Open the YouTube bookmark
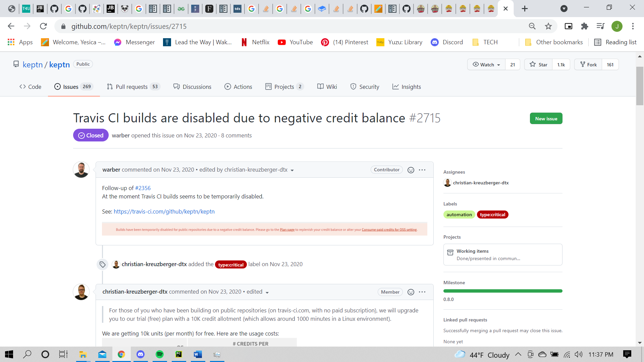 tap(295, 42)
